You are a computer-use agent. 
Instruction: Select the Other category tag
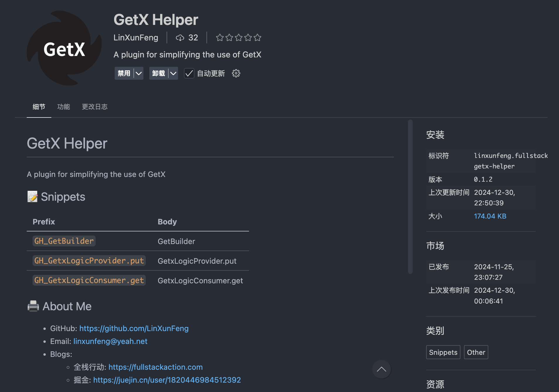click(476, 352)
